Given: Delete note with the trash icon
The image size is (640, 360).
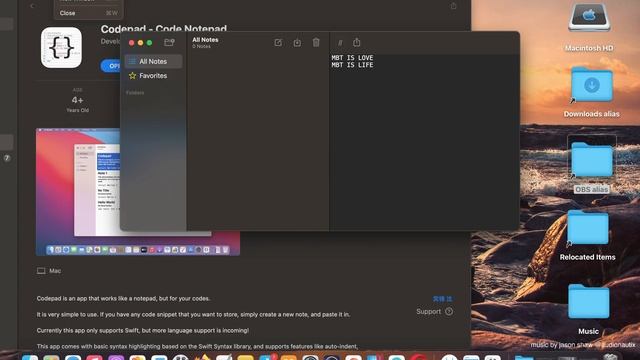Looking at the screenshot, I should (x=316, y=42).
